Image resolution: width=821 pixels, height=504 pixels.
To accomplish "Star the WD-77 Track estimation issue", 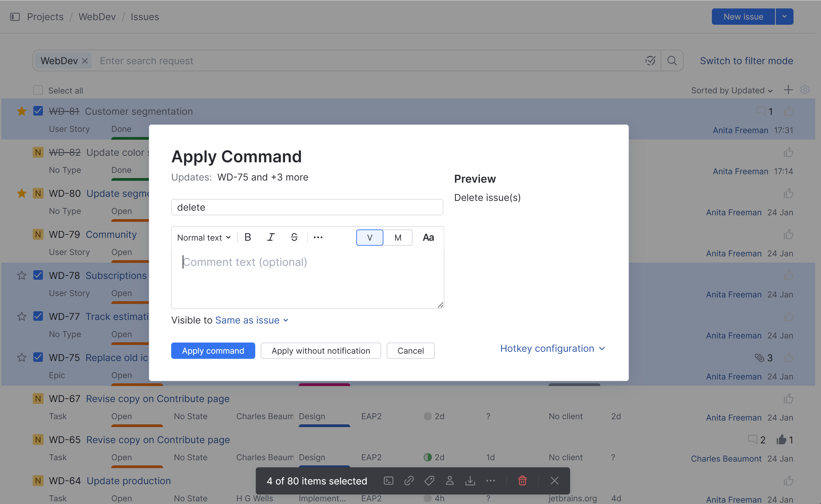I will coord(21,316).
